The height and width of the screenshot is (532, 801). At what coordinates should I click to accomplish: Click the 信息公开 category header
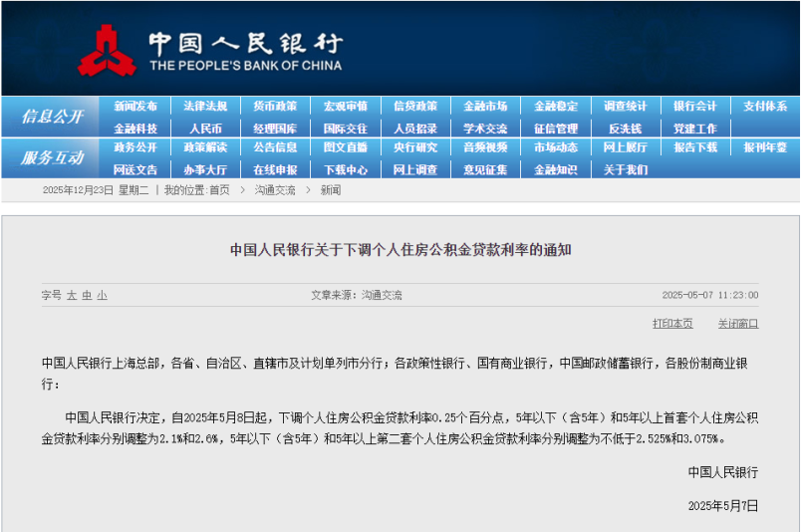click(52, 117)
